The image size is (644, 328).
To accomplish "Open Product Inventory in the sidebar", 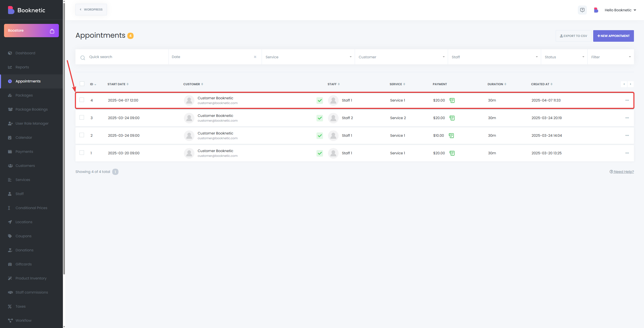I will 31,278.
